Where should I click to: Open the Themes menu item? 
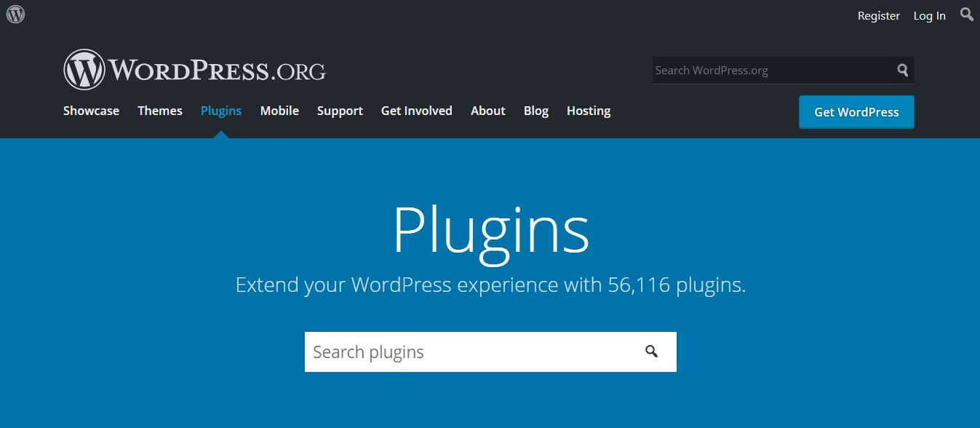point(160,111)
